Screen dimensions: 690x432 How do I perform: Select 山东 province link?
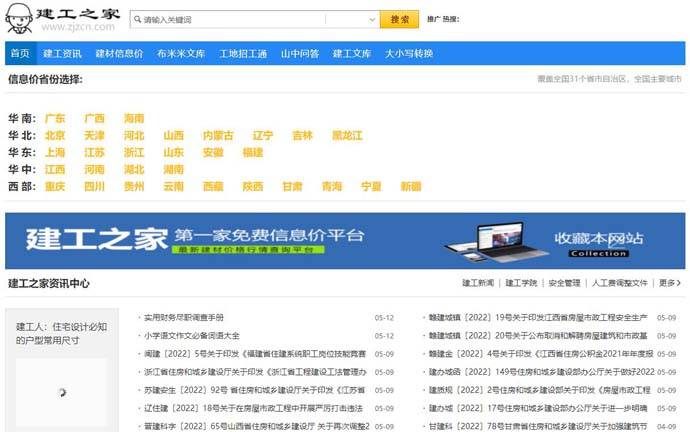[x=173, y=153]
